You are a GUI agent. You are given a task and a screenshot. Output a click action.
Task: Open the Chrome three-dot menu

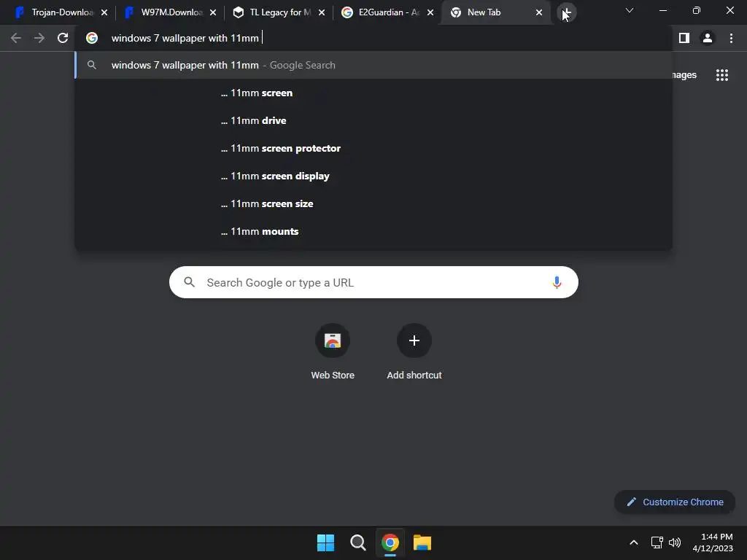731,38
